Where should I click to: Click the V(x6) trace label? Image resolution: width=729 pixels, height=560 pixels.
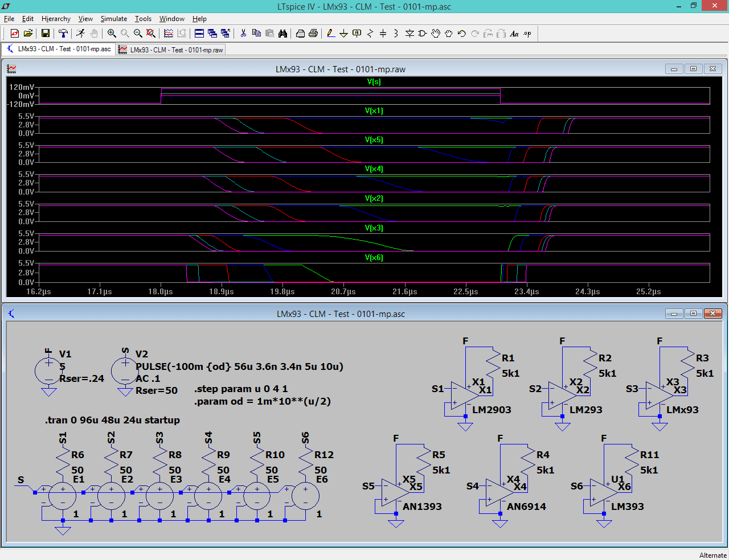click(x=374, y=257)
